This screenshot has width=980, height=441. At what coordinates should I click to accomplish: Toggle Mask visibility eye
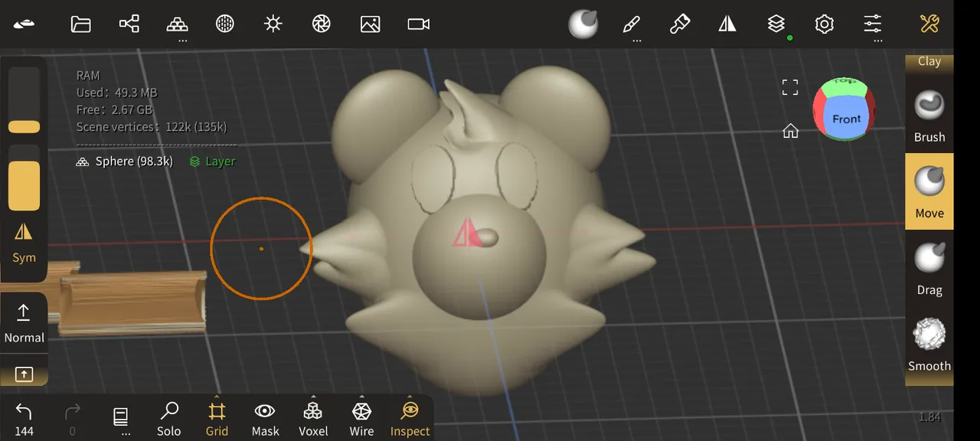pos(265,418)
